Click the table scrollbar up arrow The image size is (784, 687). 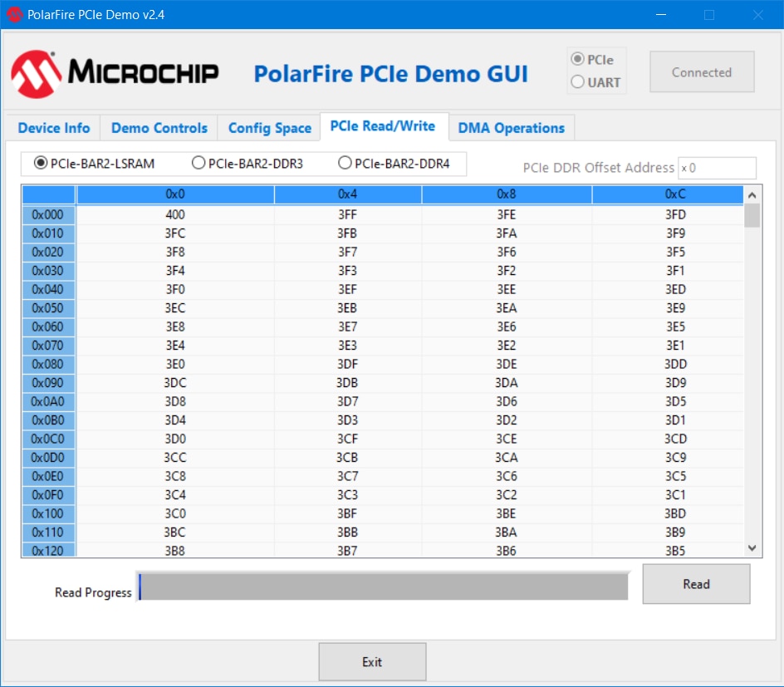[x=752, y=195]
